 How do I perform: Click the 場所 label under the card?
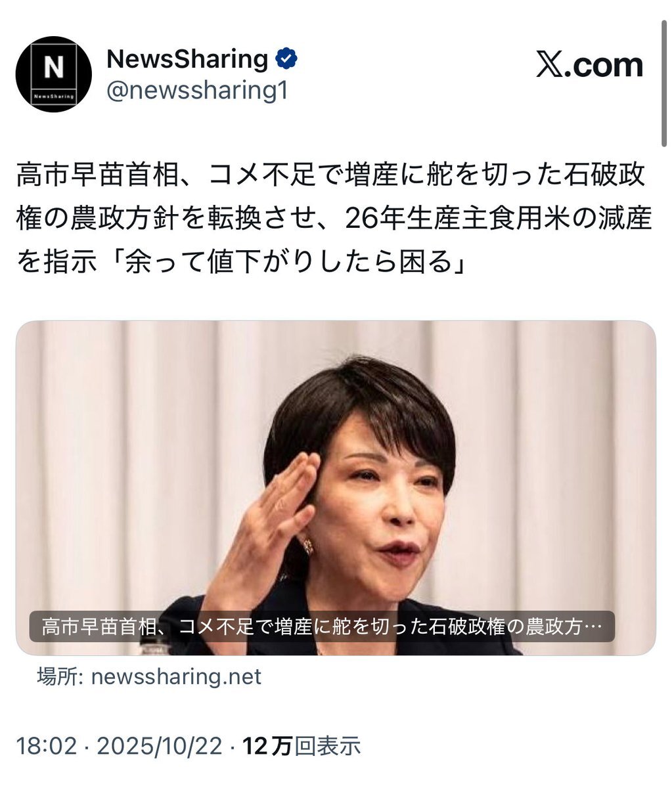49,676
